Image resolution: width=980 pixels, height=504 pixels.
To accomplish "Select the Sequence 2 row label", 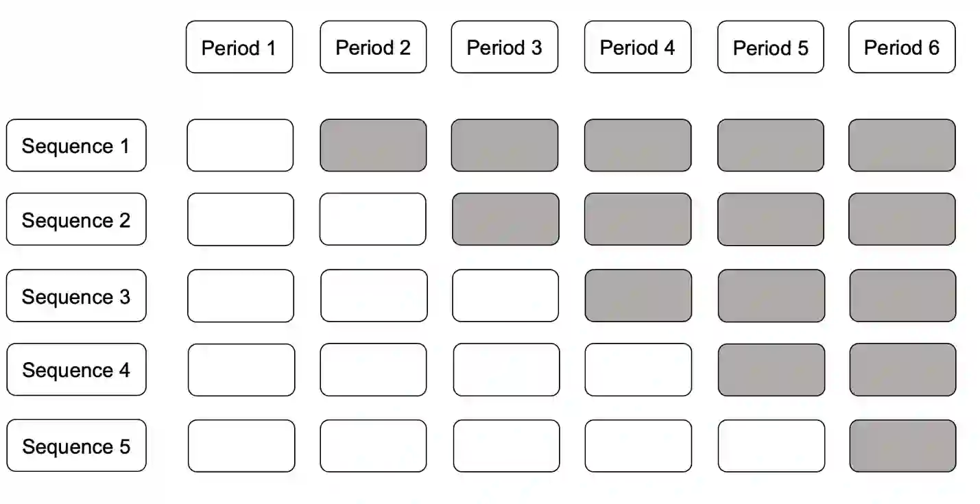I will pyautogui.click(x=76, y=219).
